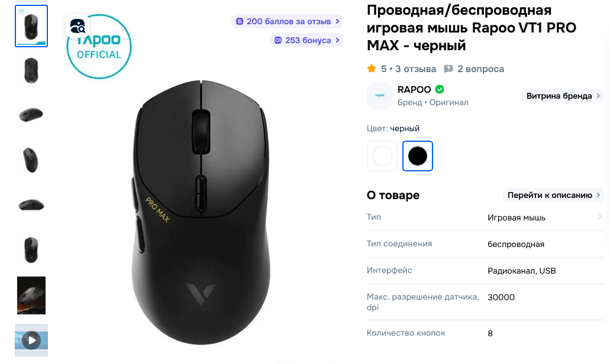Select the second mouse thumbnail in the gallery
610x364 pixels.
(x=31, y=70)
